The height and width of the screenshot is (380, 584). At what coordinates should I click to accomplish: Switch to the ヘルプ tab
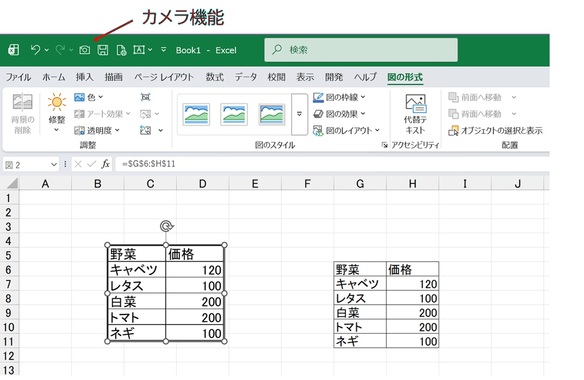coord(365,77)
